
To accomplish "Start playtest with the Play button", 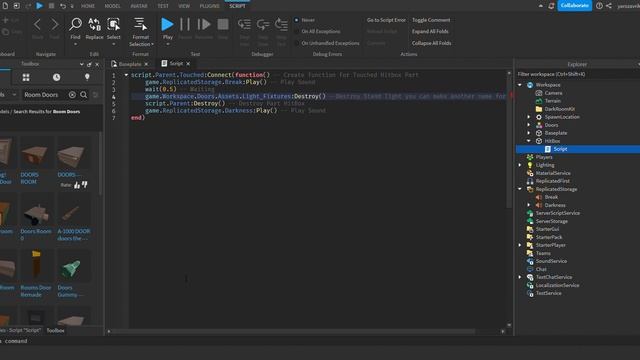I will point(167,24).
